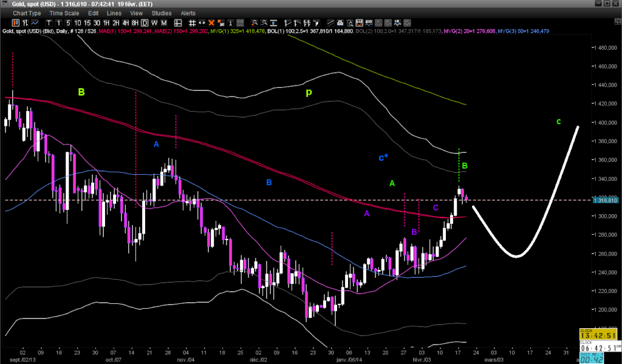
Task: Toggle the bid price line icon
Action: point(360,23)
